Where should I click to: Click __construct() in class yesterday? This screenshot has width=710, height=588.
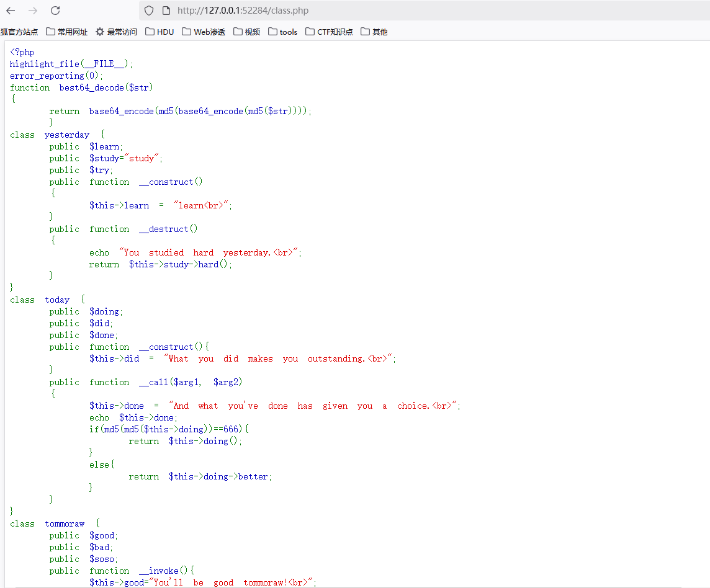click(x=171, y=182)
